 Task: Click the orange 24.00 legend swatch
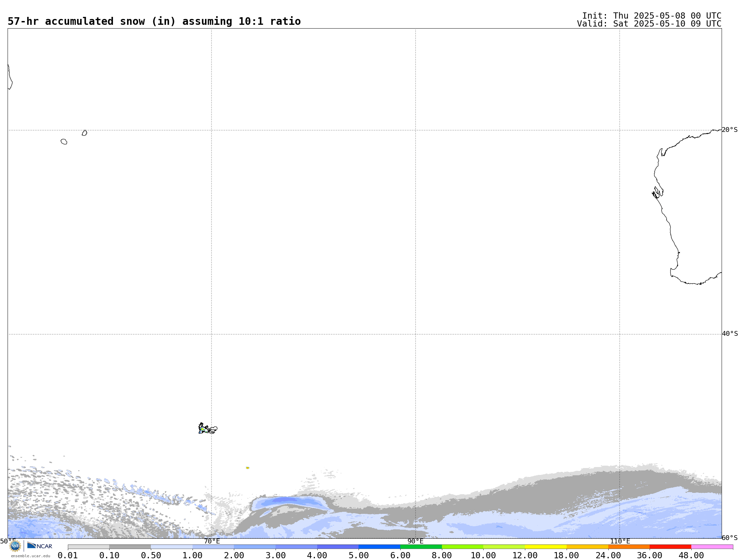(629, 547)
